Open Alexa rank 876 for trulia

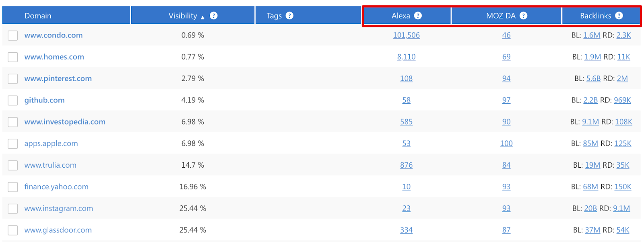click(407, 165)
